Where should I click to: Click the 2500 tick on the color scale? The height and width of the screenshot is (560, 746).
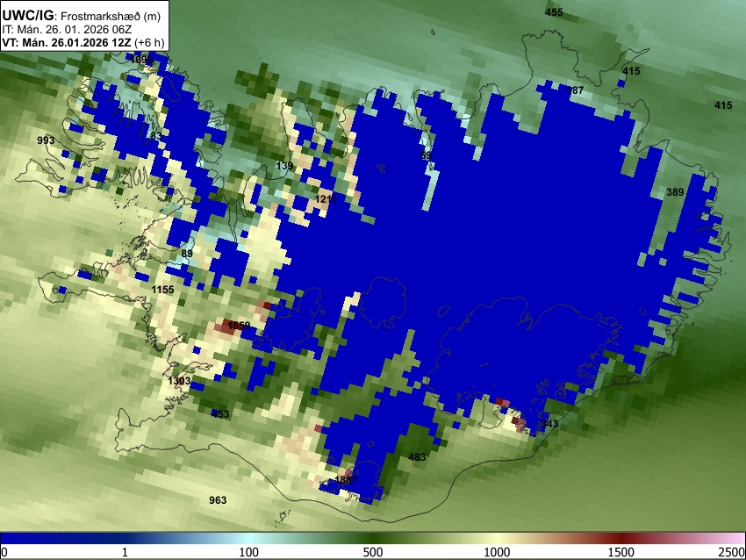coord(732,552)
